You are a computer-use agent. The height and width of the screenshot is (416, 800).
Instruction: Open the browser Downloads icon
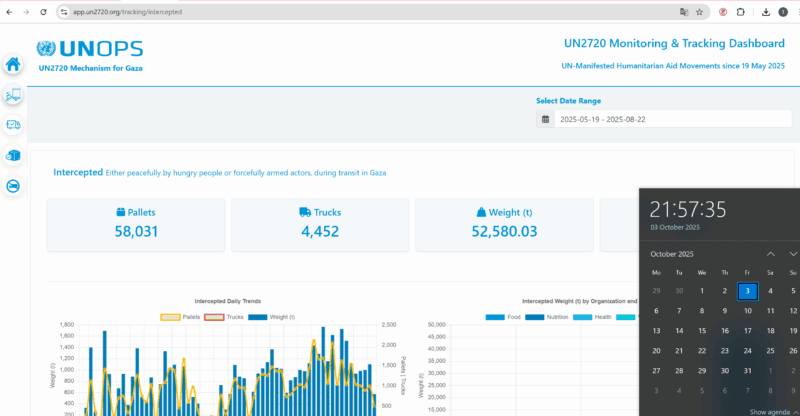[765, 12]
